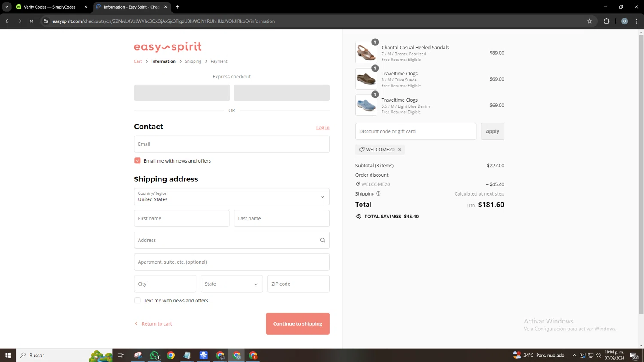644x362 pixels.
Task: Click Light Blue Denim Traveltime Clogs thumbnail
Action: point(366,105)
